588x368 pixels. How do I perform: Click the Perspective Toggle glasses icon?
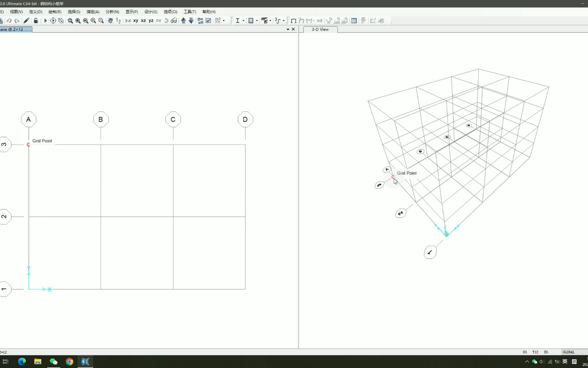point(174,21)
